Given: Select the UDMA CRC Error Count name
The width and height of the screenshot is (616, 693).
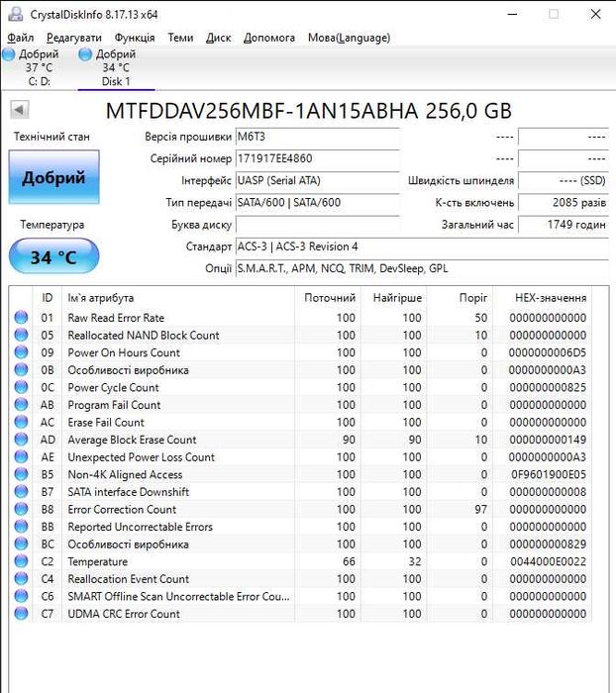Looking at the screenshot, I should tap(124, 614).
